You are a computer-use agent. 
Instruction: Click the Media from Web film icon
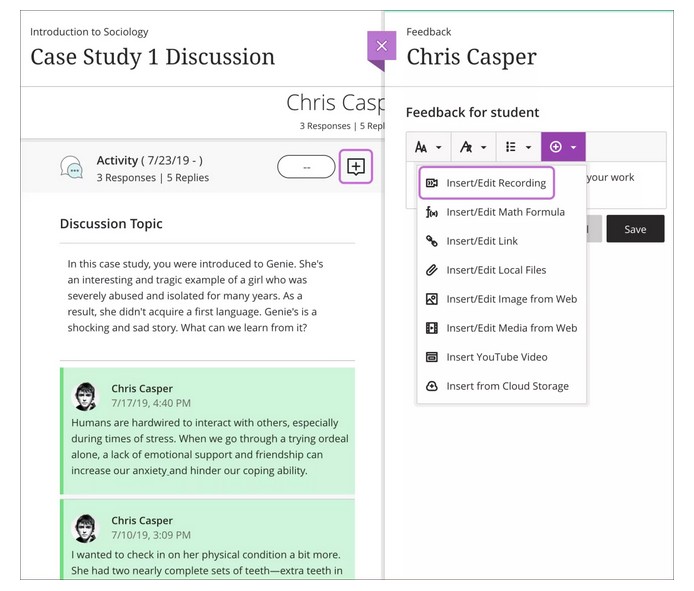pos(432,328)
